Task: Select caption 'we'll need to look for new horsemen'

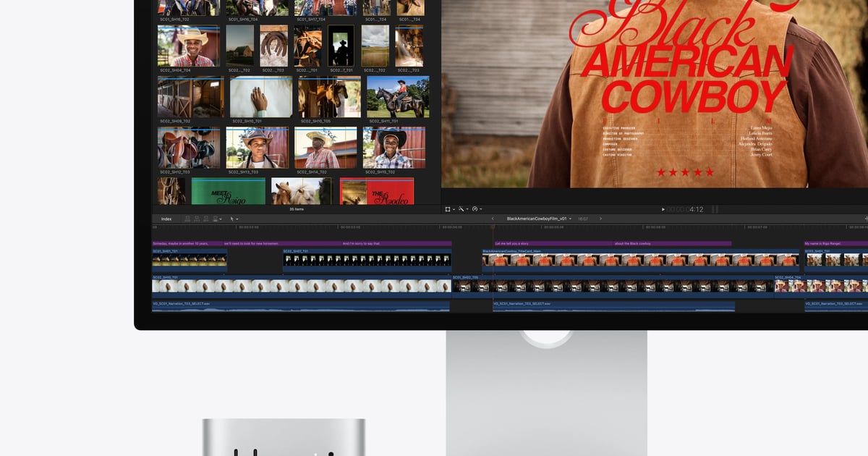Action: click(282, 244)
